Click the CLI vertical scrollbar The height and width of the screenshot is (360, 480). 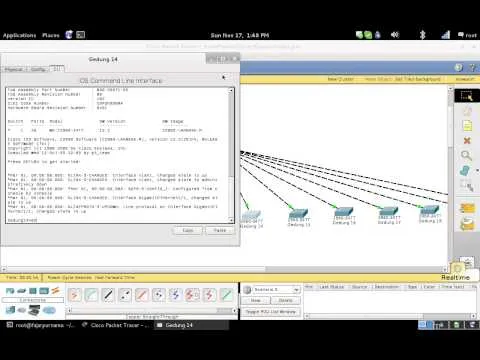pos(231,155)
